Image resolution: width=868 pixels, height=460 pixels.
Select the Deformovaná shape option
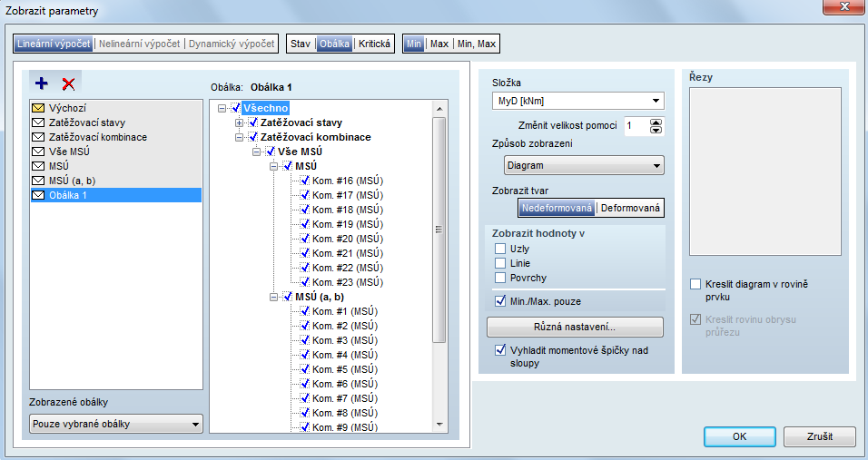tap(630, 208)
